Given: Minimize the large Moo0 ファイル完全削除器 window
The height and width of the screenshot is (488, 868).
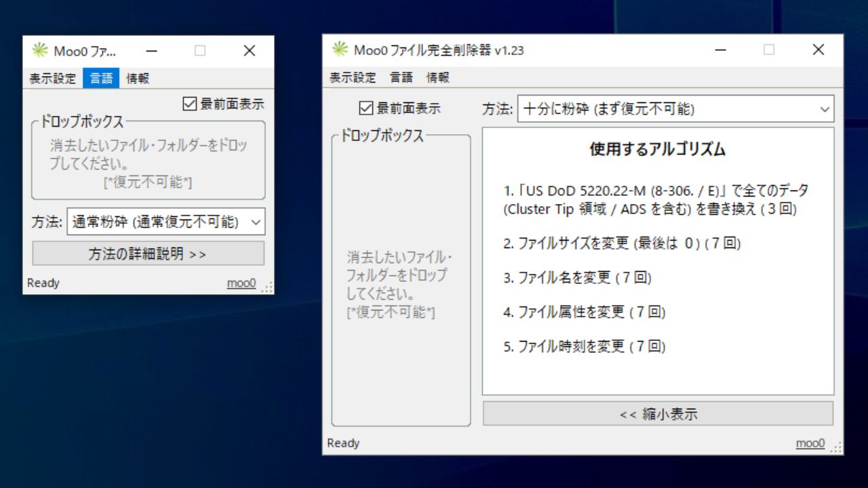Looking at the screenshot, I should [720, 49].
